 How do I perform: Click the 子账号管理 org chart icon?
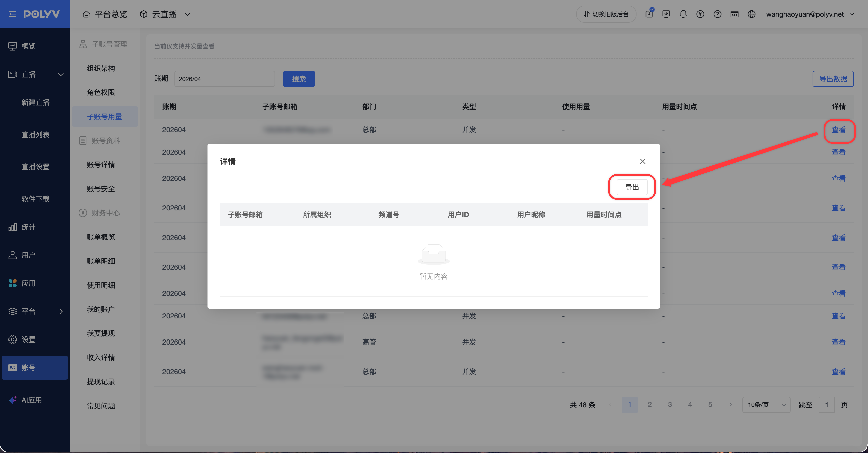tap(83, 44)
